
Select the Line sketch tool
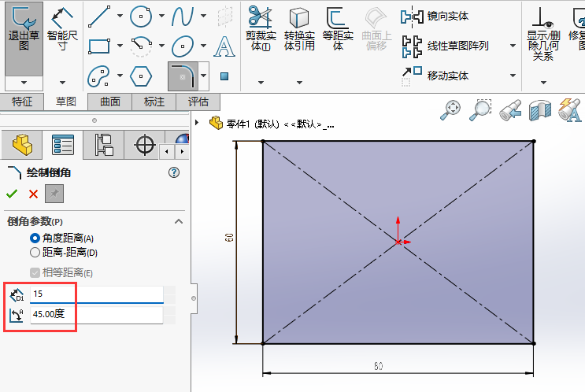[x=99, y=17]
